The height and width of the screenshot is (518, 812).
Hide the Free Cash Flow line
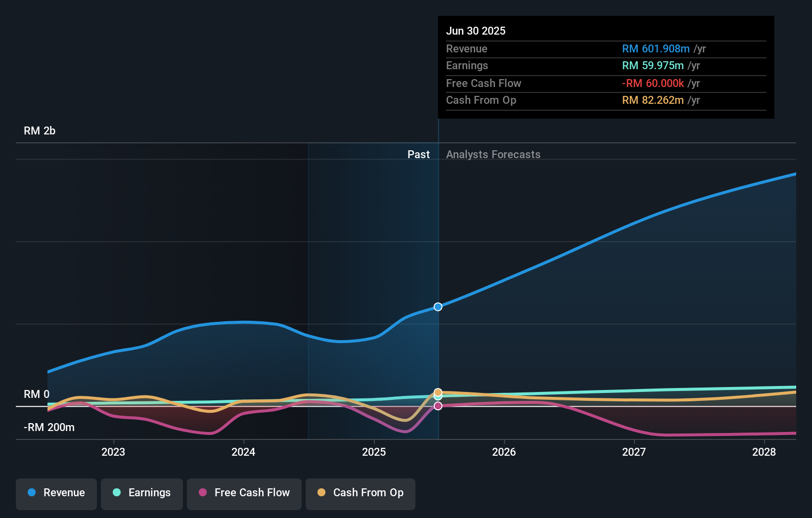(x=244, y=493)
